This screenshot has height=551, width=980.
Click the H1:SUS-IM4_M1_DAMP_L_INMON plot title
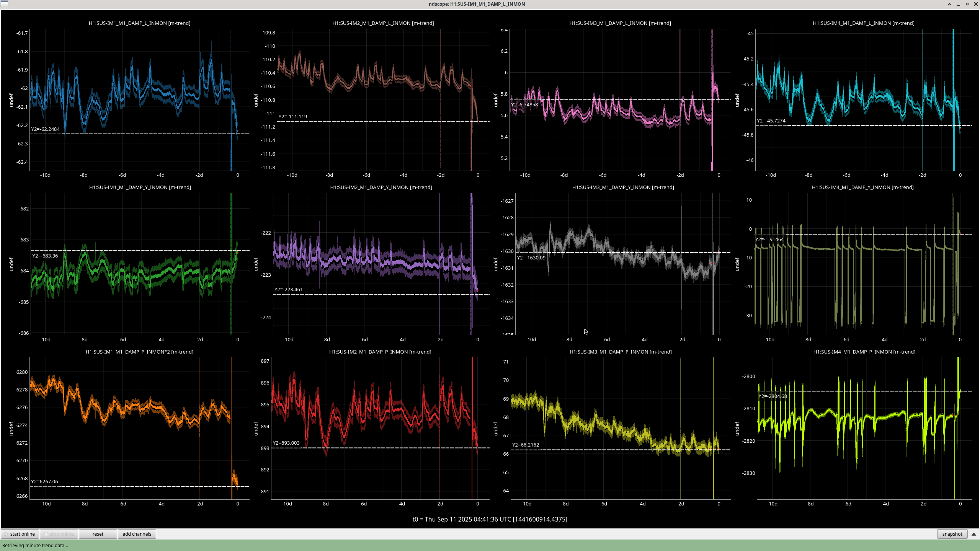click(863, 23)
